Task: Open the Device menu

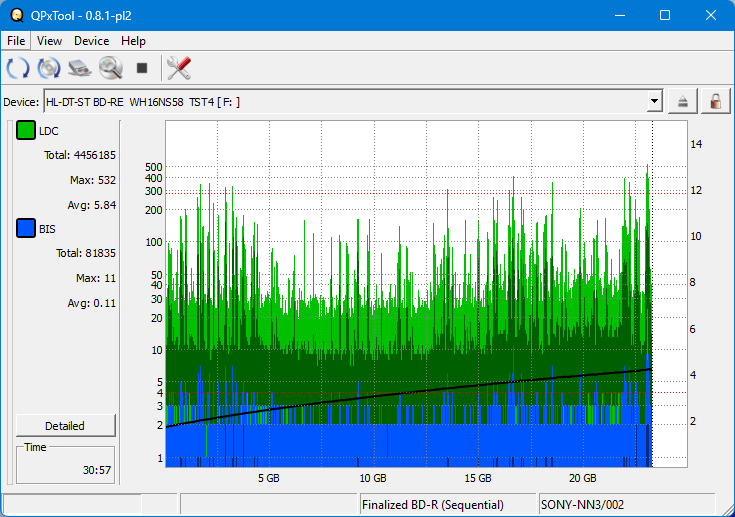Action: [91, 41]
